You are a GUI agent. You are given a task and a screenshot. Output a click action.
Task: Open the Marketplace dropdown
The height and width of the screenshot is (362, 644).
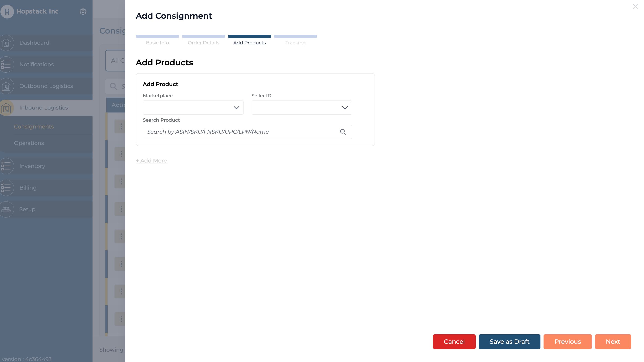[193, 108]
